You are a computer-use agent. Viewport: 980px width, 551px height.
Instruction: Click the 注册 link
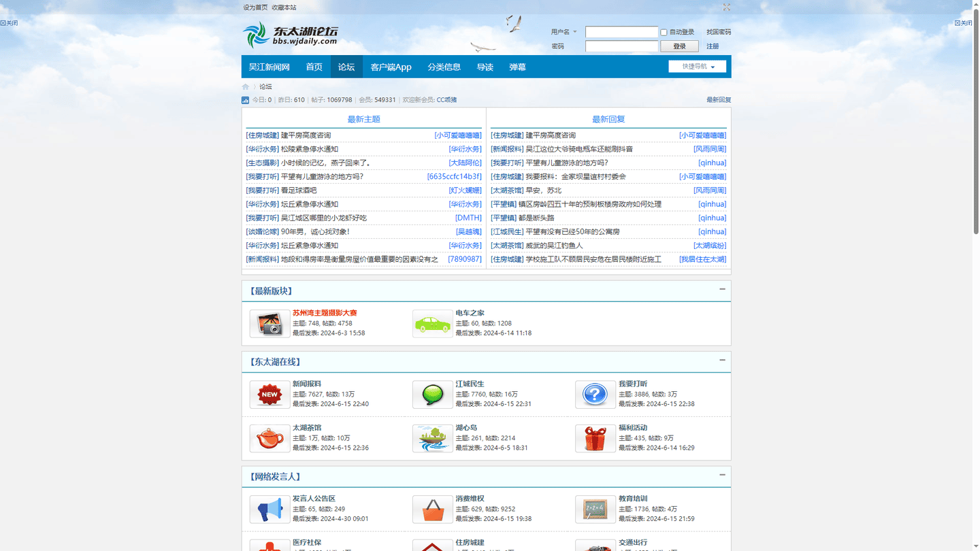tap(713, 46)
